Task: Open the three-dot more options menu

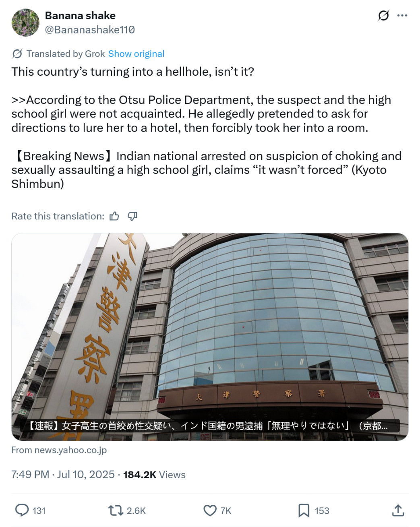Action: click(402, 16)
